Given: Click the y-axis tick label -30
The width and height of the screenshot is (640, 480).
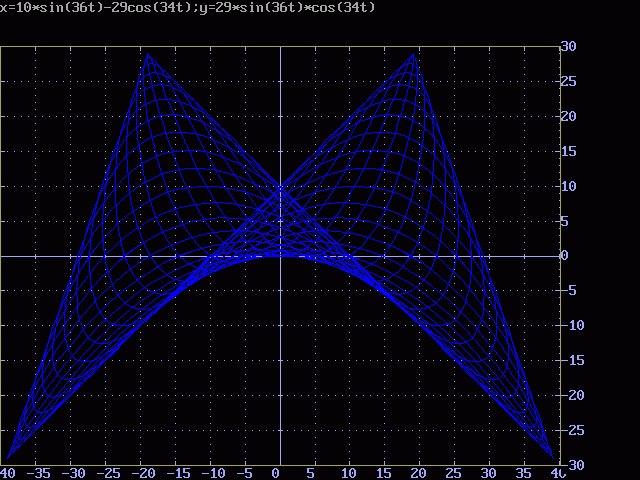Looking at the screenshot, I should (x=572, y=465).
